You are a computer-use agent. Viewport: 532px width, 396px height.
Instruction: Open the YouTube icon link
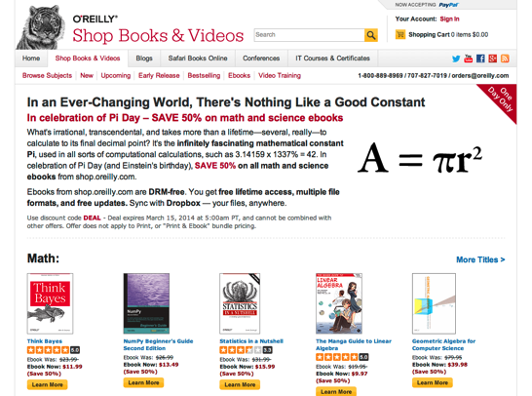tap(469, 59)
